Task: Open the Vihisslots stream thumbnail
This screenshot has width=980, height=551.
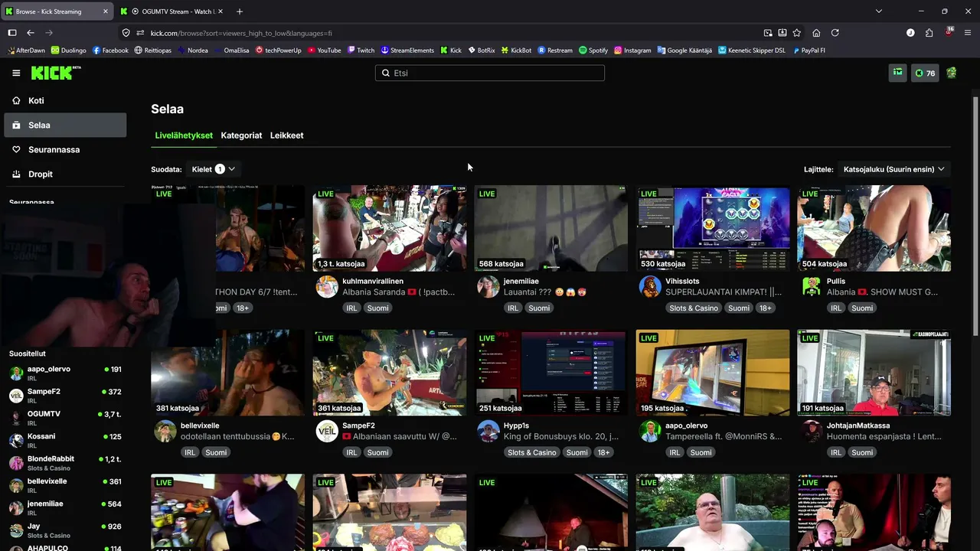Action: point(713,228)
